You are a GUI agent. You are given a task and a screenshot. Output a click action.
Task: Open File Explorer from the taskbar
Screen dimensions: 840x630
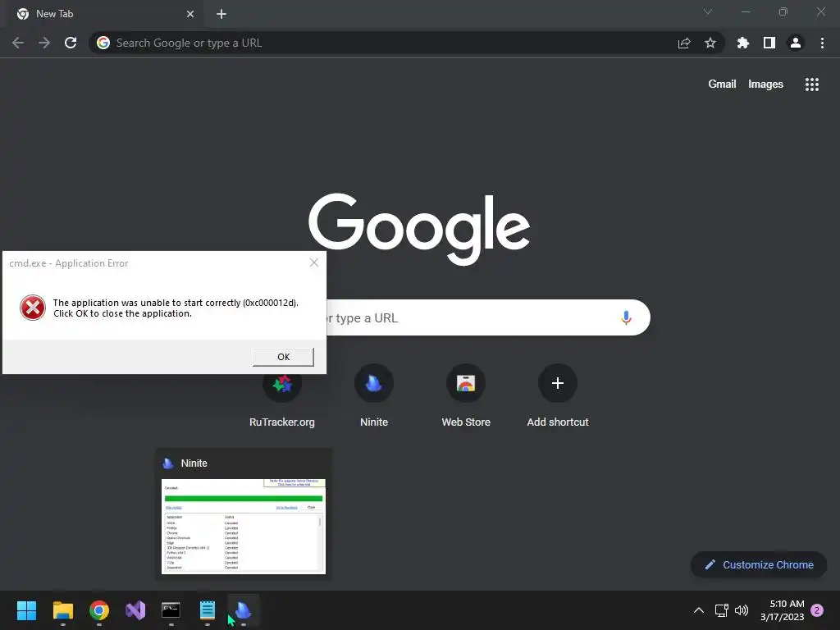pos(62,610)
